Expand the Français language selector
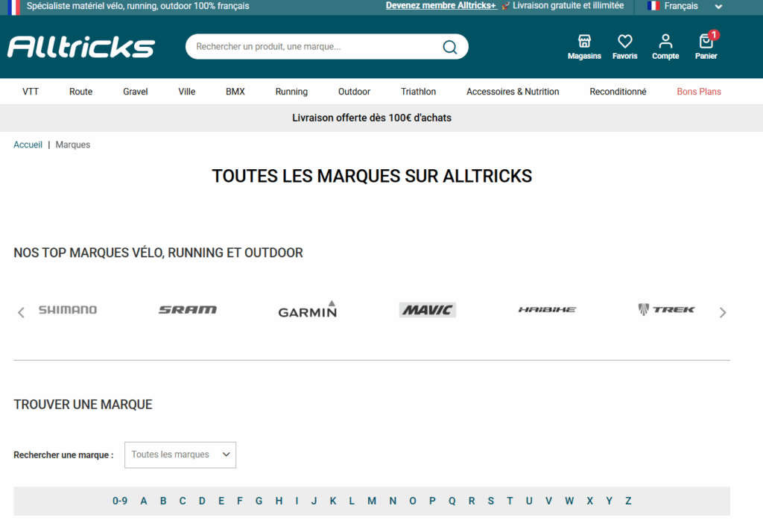 click(685, 6)
